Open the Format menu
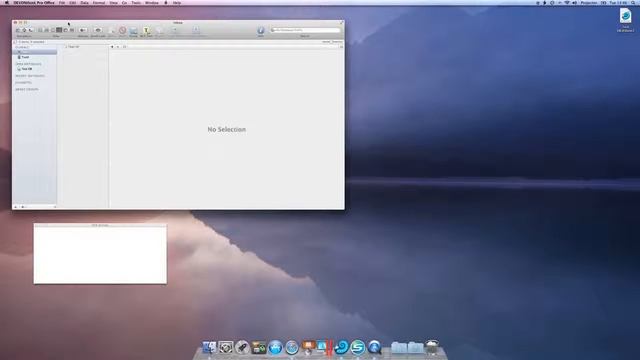The image size is (640, 360). coord(99,2)
